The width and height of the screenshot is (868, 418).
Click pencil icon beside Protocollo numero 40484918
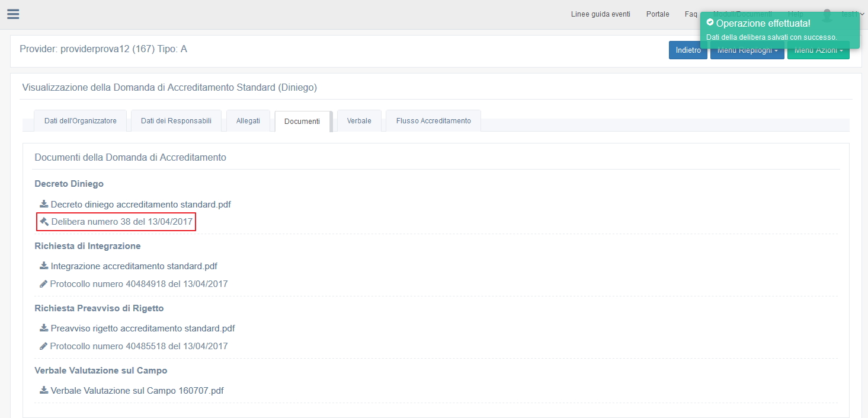coord(43,284)
